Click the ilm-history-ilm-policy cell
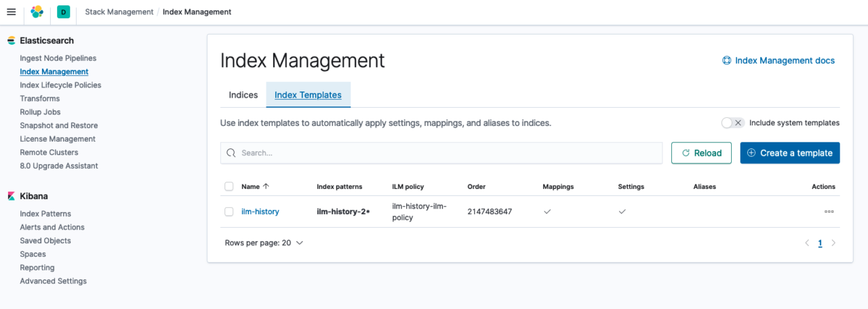 tap(419, 211)
